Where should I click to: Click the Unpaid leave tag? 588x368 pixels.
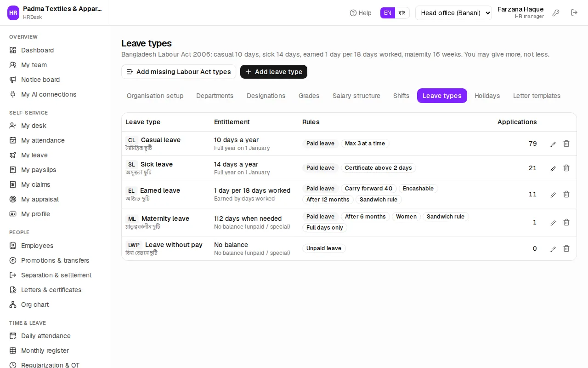tap(324, 248)
